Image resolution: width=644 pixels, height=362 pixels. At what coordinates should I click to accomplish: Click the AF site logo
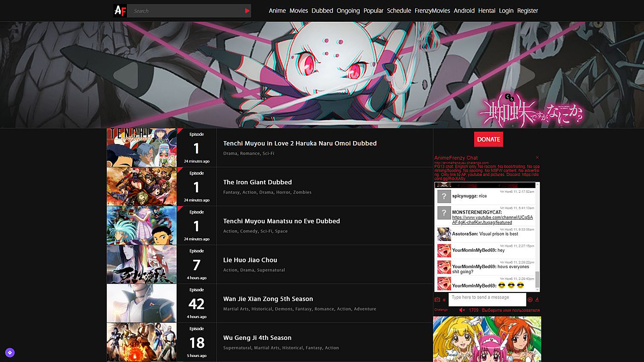point(120,11)
